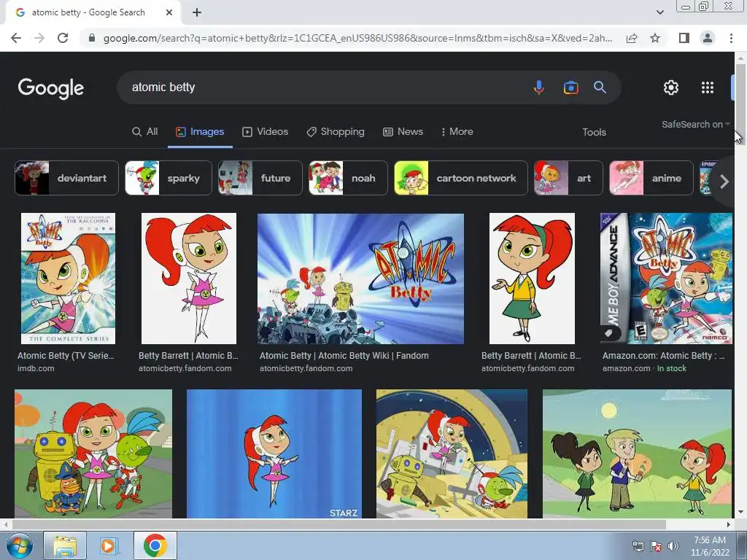Open Betty in pink space suit thumbnail
The image size is (747, 560).
(x=189, y=279)
